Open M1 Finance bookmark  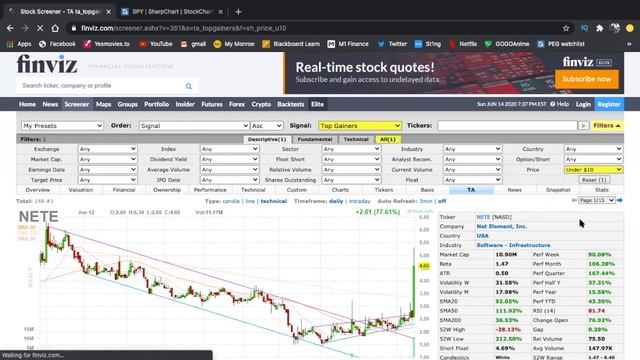click(x=348, y=44)
